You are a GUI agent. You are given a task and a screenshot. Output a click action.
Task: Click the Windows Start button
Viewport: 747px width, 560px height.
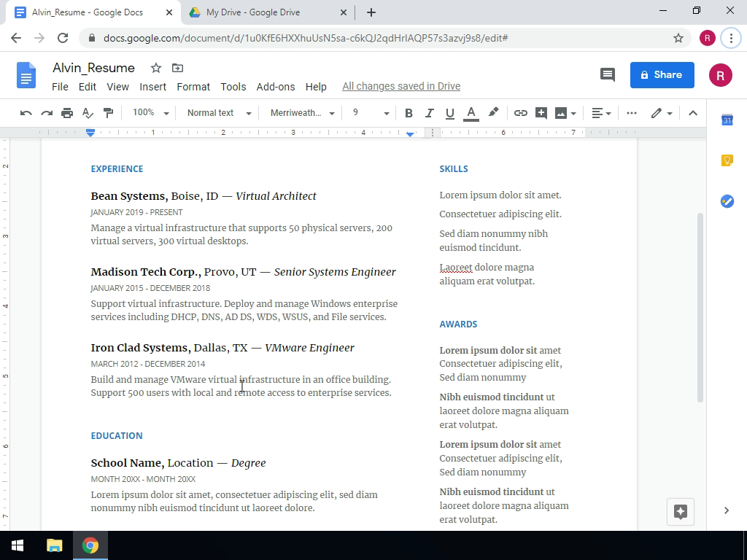pos(18,545)
